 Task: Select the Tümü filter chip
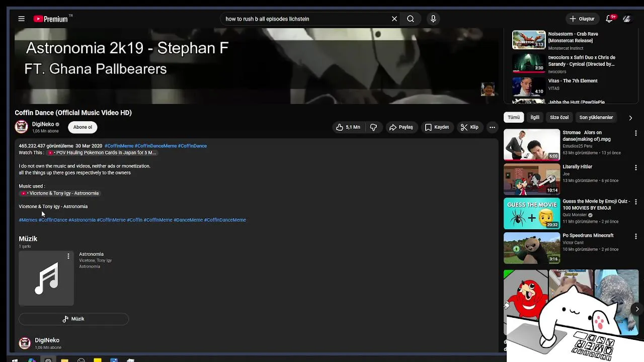(514, 117)
